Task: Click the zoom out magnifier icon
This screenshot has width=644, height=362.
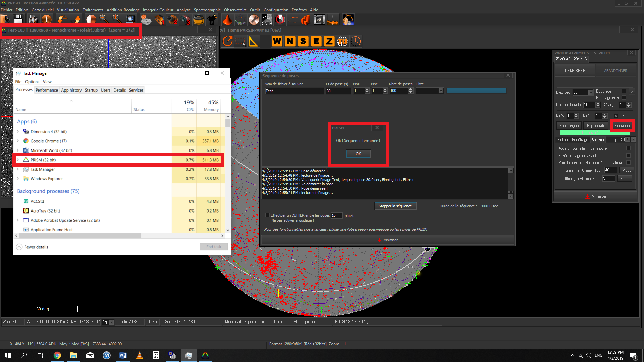Action: [104, 20]
